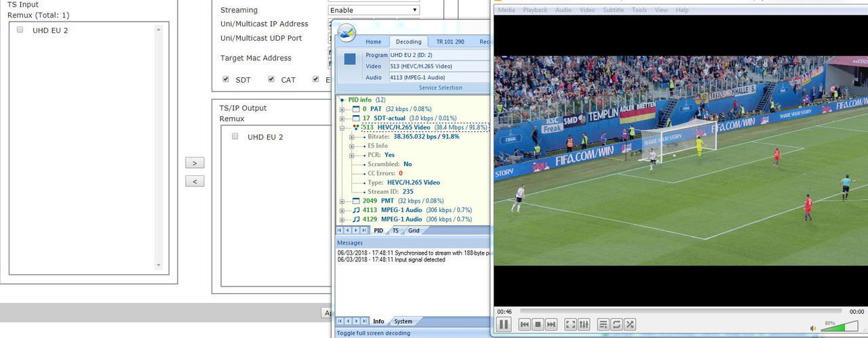Image resolution: width=868 pixels, height=338 pixels.
Task: Click the Program field UHD EU 2
Action: tap(439, 55)
